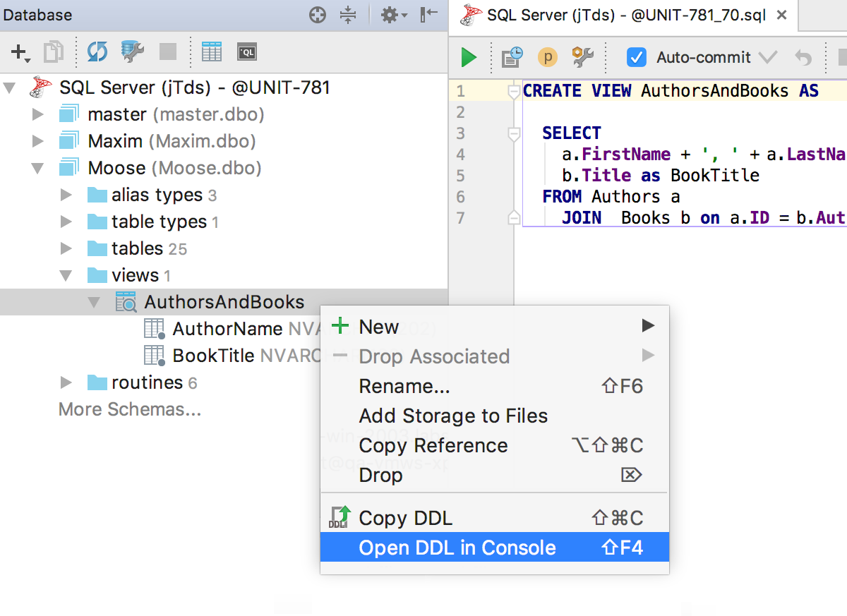847x616 pixels.
Task: Select Maxim (Maxim.dbo) tree row
Action: [224, 141]
